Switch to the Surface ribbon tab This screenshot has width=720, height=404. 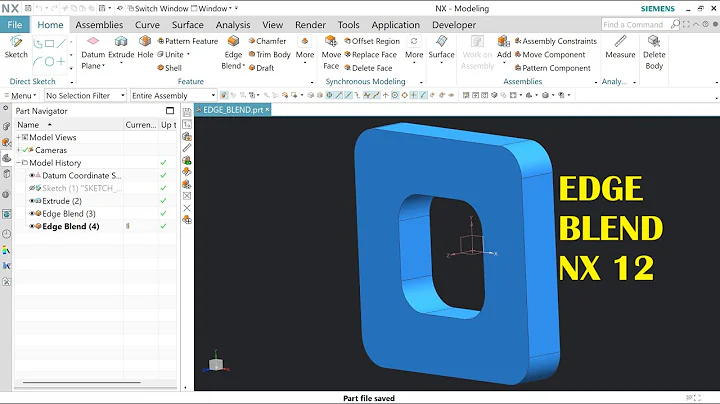[187, 25]
